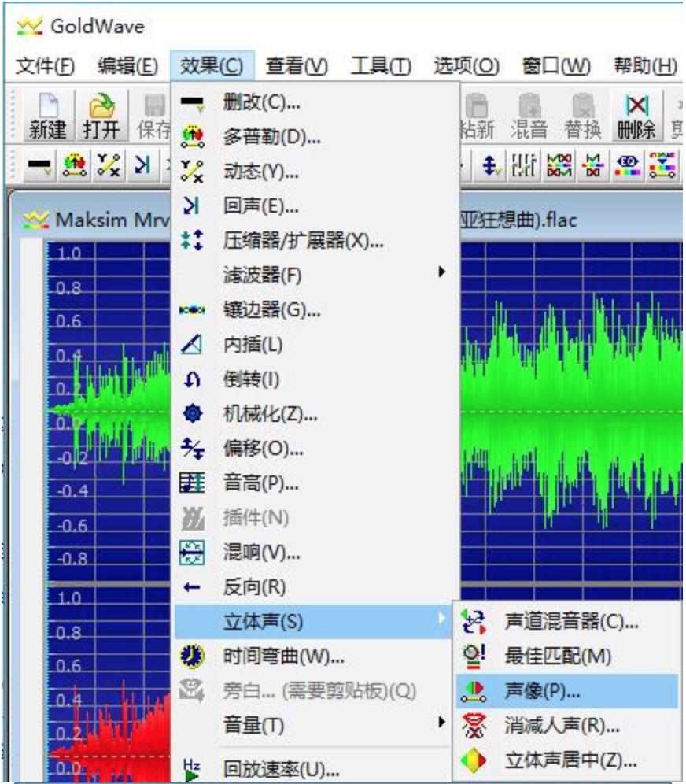Click the 打开 toolbar button
Image resolution: width=686 pixels, height=784 pixels.
point(101,116)
